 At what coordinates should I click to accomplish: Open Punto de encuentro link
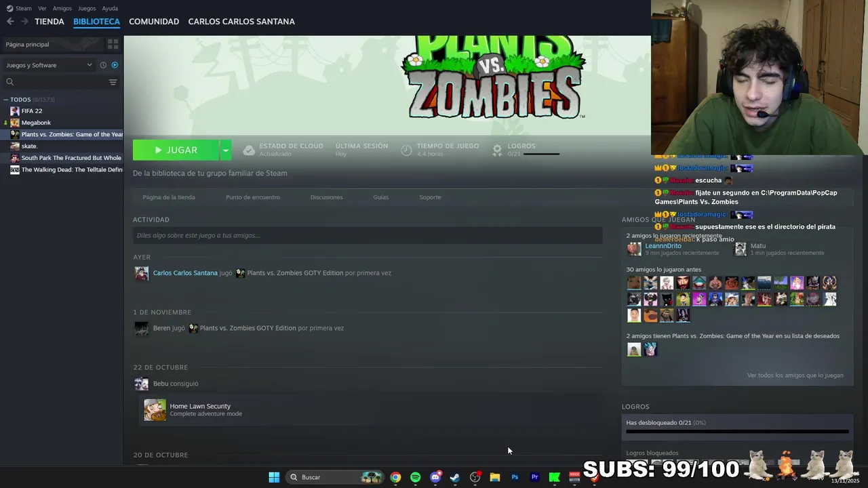253,197
